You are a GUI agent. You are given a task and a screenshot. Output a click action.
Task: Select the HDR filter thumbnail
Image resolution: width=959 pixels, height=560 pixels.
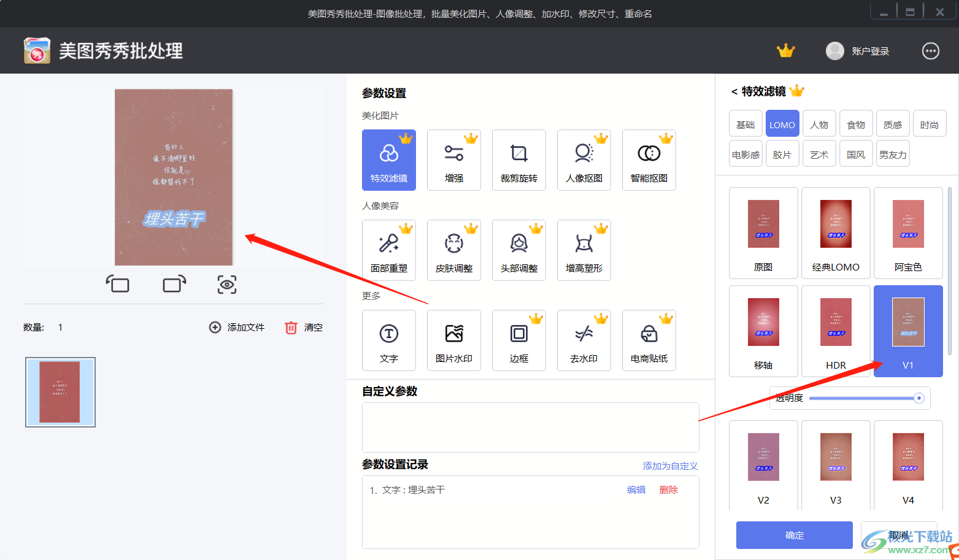(836, 331)
